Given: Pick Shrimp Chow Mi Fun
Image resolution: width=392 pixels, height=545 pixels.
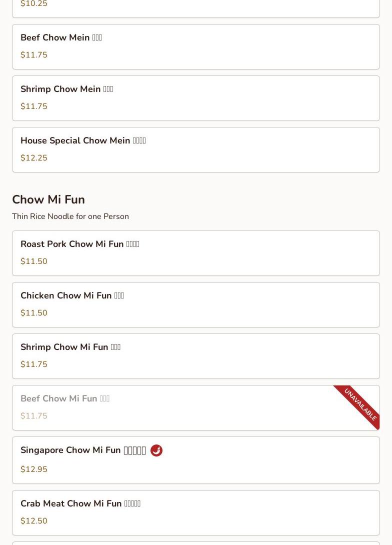Looking at the screenshot, I should pos(195,356).
